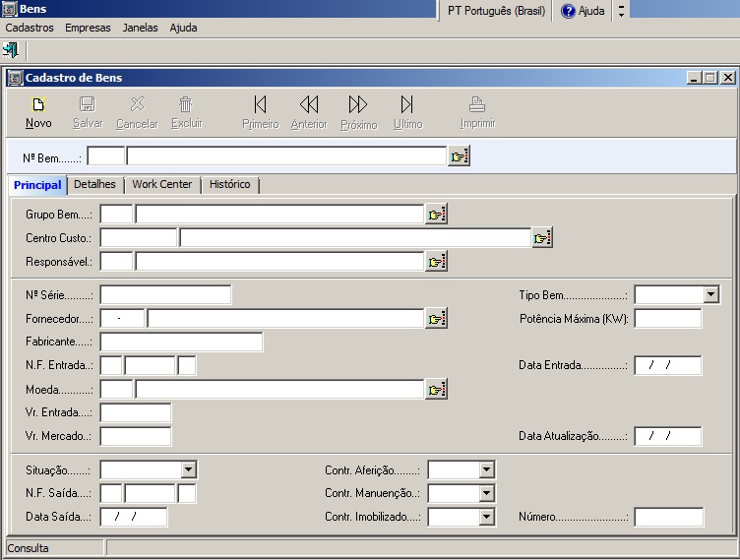Open the Contr. Manutenção combo box
Screen dimensions: 740x560
(486, 494)
